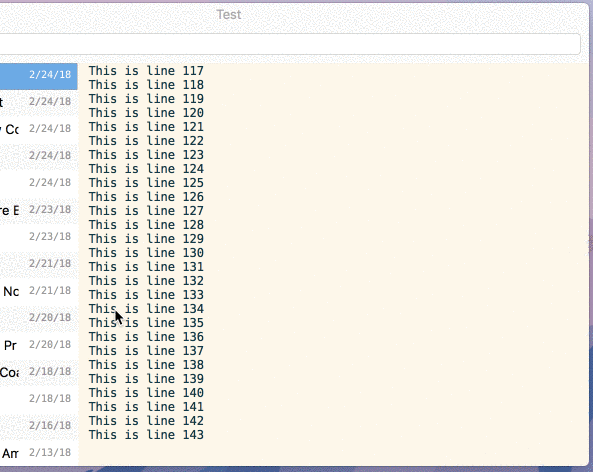Click on text 'This is line 125'
Image resolution: width=593 pixels, height=472 pixels.
[x=146, y=183]
